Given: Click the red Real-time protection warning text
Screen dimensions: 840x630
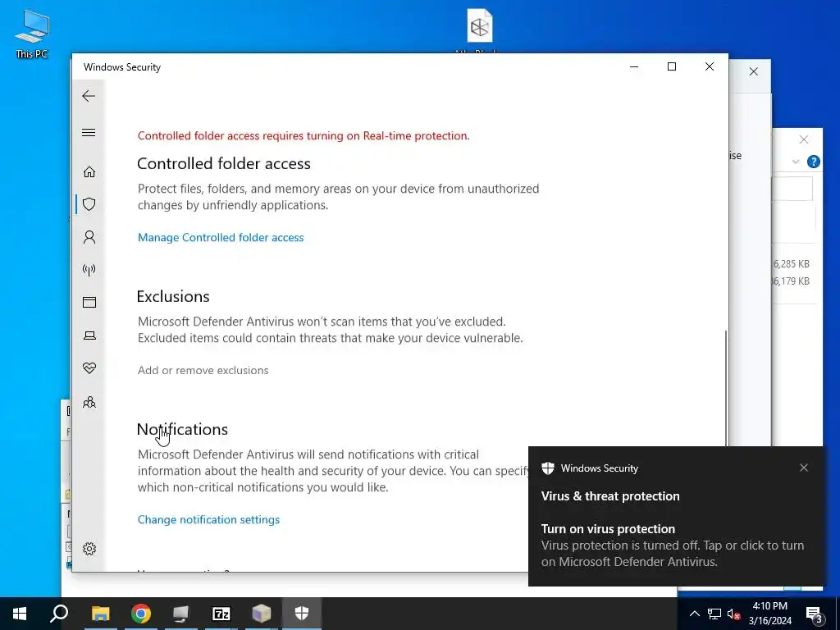Looking at the screenshot, I should 304,135.
